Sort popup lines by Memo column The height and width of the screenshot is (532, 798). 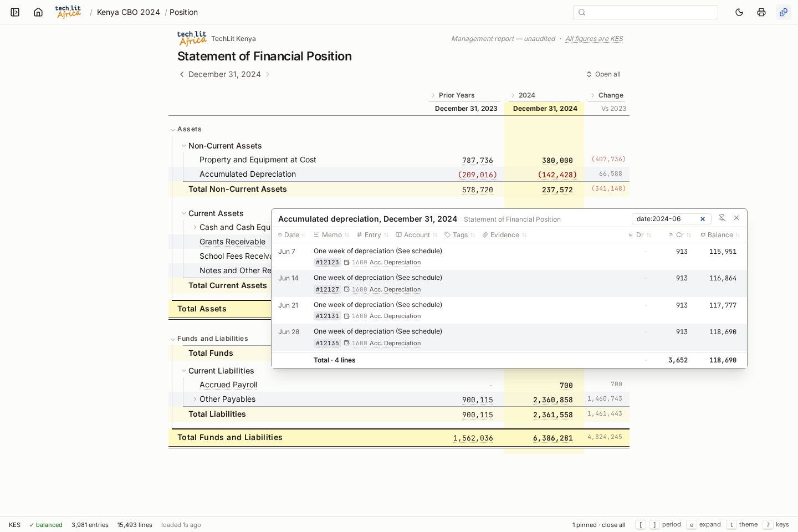click(331, 235)
